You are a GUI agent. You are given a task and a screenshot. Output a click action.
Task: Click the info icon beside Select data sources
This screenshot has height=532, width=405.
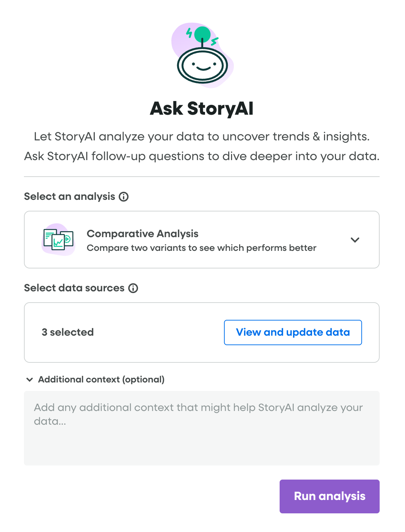tap(133, 288)
